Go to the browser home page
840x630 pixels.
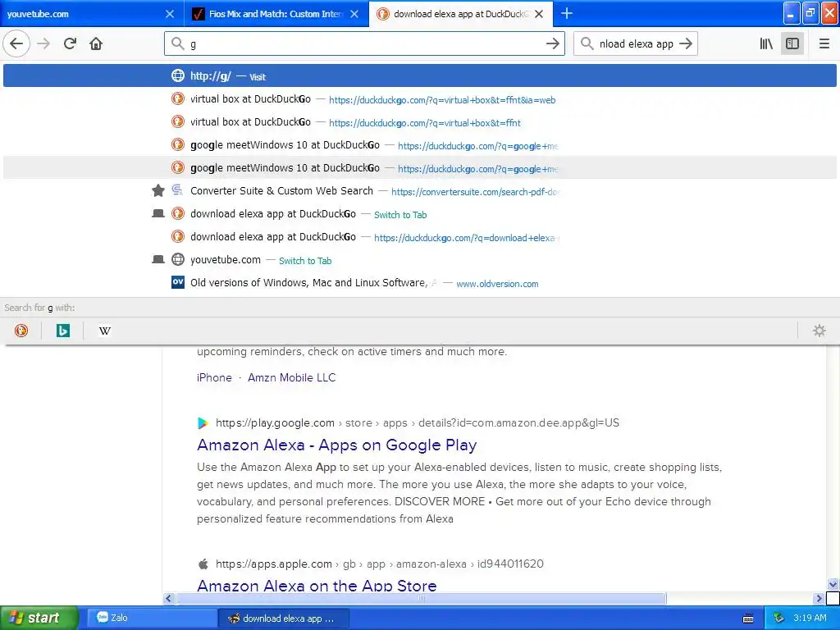point(96,43)
